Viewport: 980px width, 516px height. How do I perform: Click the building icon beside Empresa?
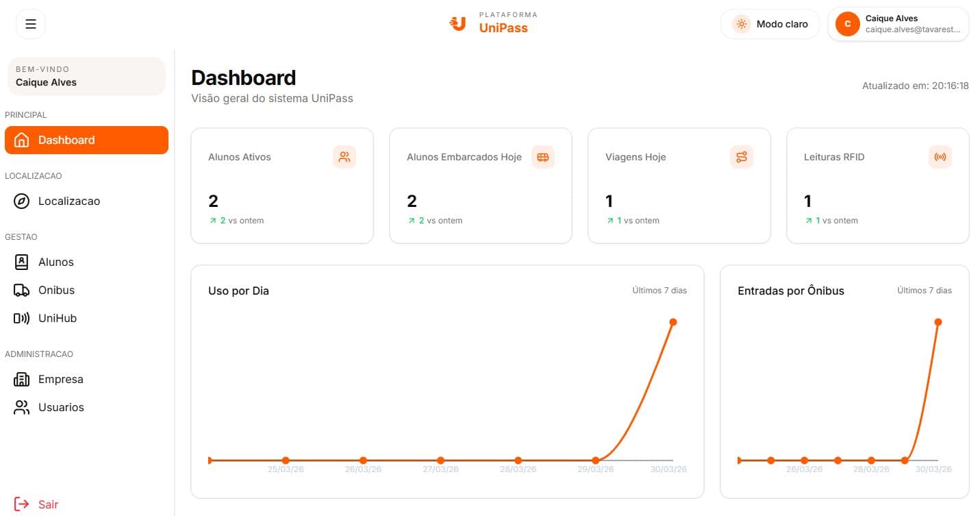[x=22, y=379]
